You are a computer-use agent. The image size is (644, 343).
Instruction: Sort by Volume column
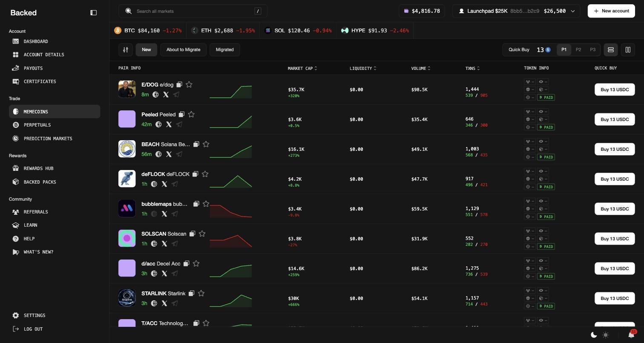coord(421,68)
